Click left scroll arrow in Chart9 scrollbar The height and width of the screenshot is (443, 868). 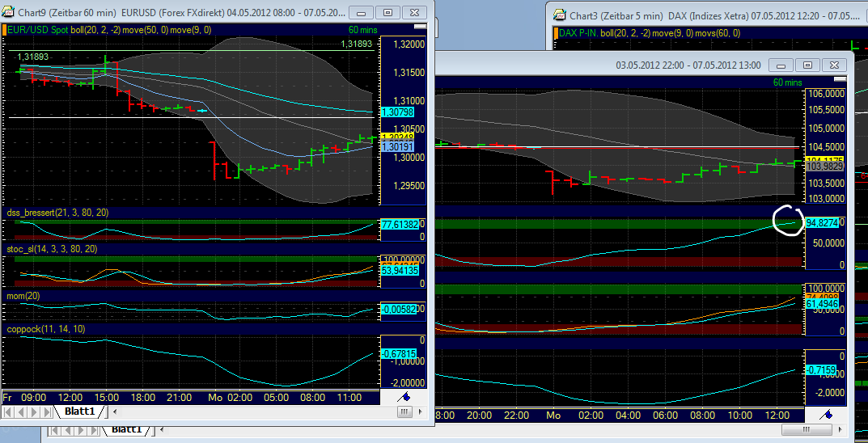[115, 411]
